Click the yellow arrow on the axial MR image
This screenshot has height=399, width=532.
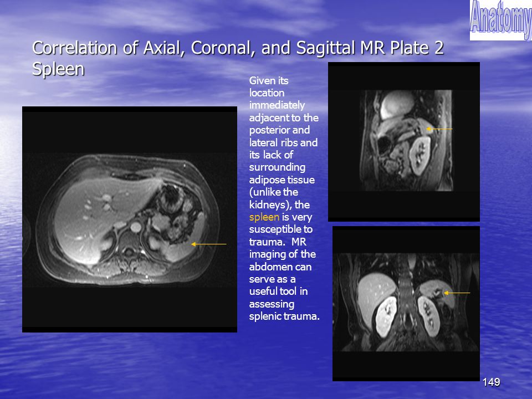pos(209,244)
